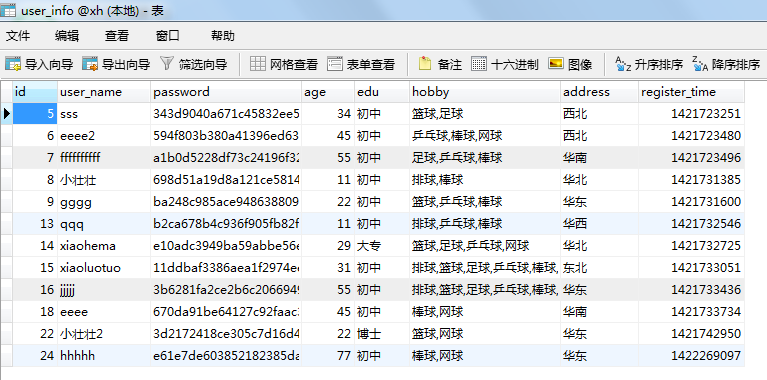Click the Grid View (网格查看) icon
The height and width of the screenshot is (380, 767).
point(257,64)
